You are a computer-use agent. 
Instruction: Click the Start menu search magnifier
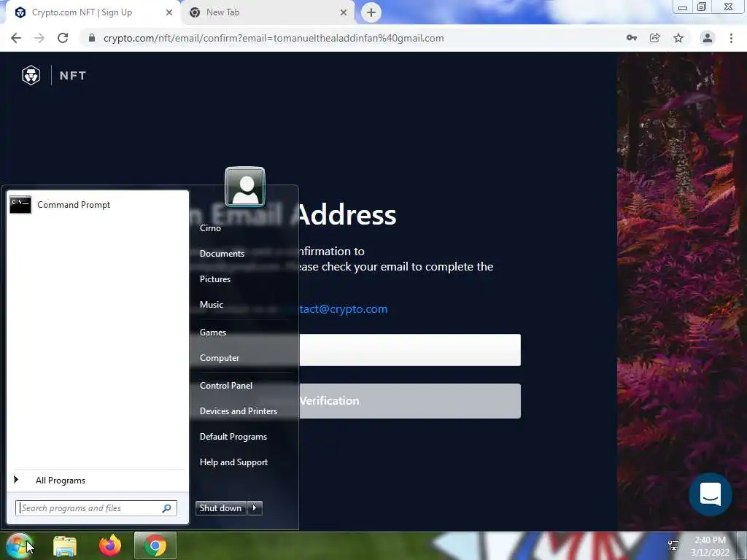[167, 508]
